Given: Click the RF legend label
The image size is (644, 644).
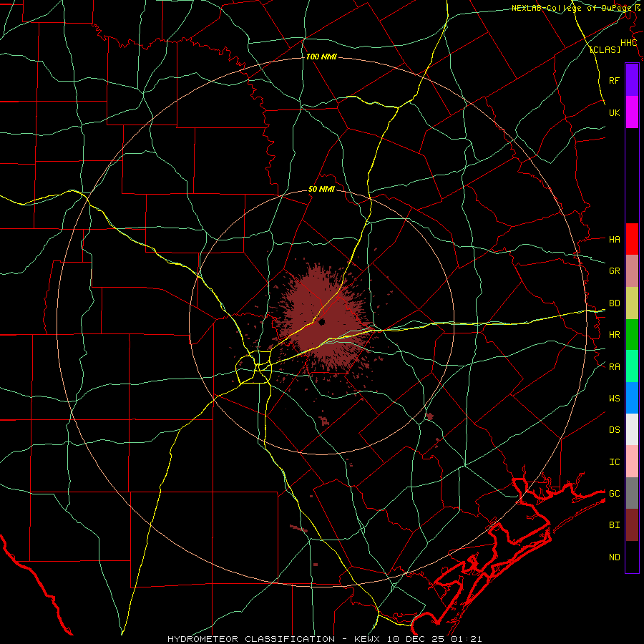Looking at the screenshot, I should pyautogui.click(x=614, y=80).
